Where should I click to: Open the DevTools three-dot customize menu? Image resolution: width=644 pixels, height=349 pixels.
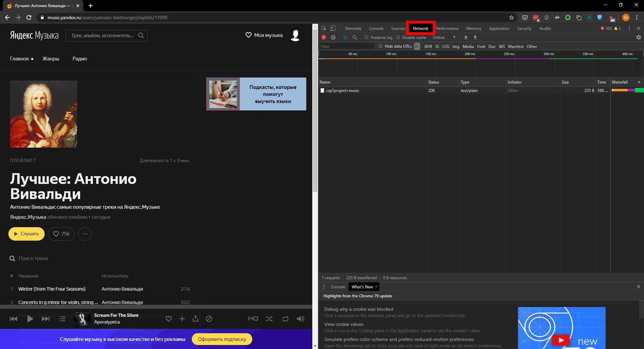pos(629,29)
